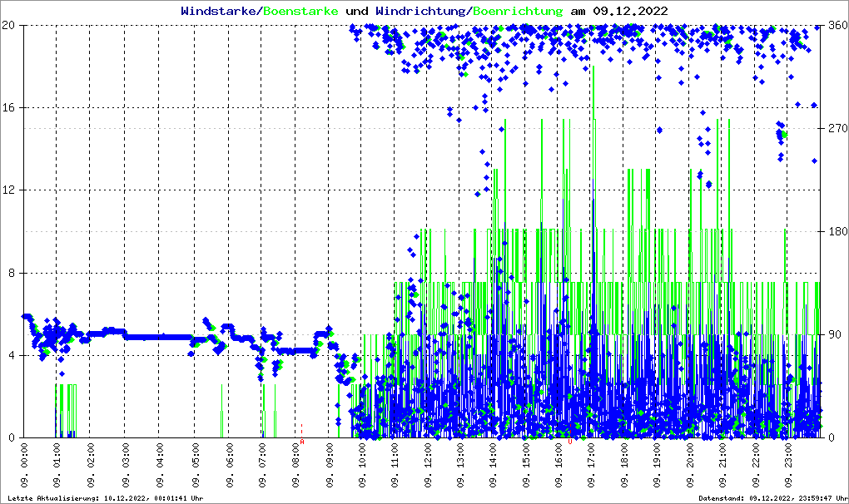Click the date '09.12.2022' in the title
The width and height of the screenshot is (849, 504).
coord(630,11)
